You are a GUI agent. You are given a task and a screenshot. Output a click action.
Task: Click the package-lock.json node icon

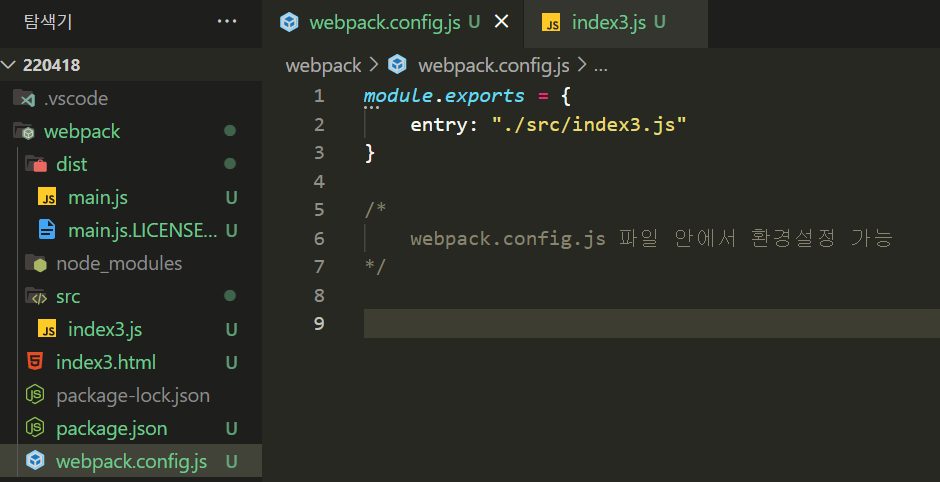(x=35, y=395)
